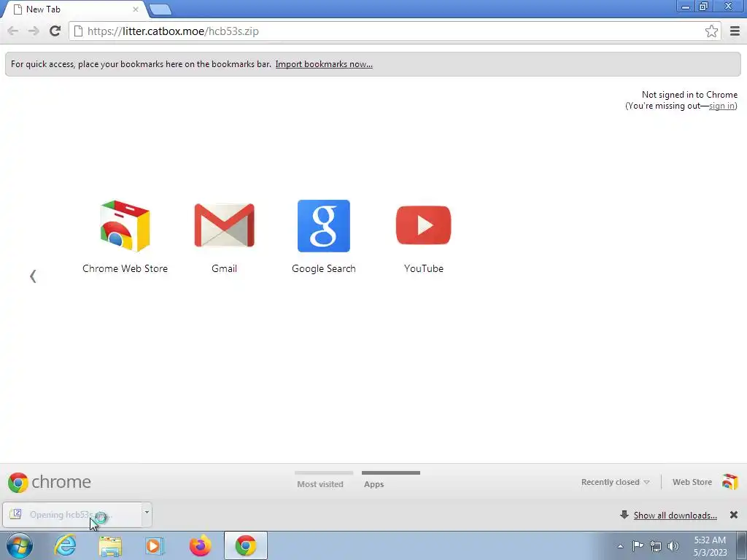The height and width of the screenshot is (560, 747).
Task: Select the Chrome taskbar button
Action: (x=246, y=545)
